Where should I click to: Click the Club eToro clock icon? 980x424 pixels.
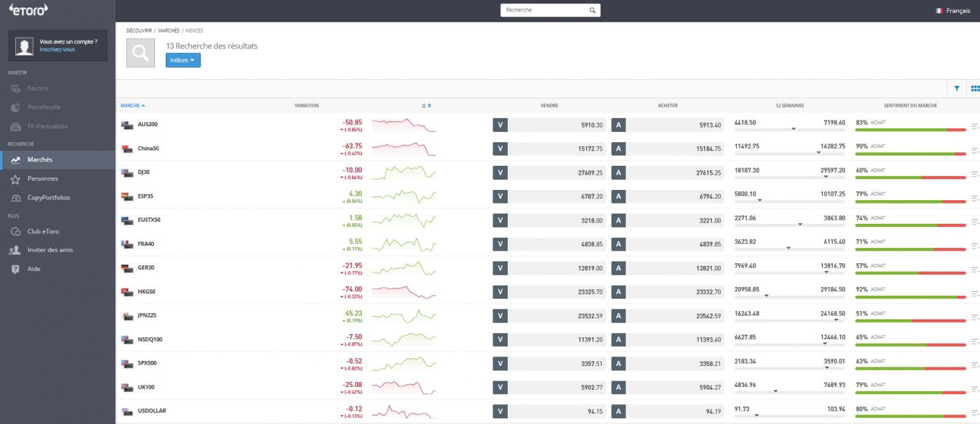click(x=16, y=231)
